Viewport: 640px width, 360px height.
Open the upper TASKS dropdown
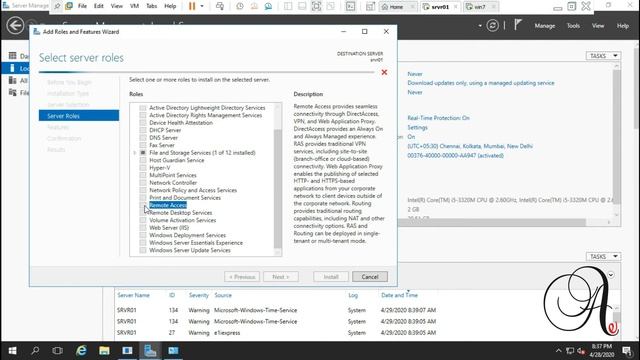pos(603,56)
